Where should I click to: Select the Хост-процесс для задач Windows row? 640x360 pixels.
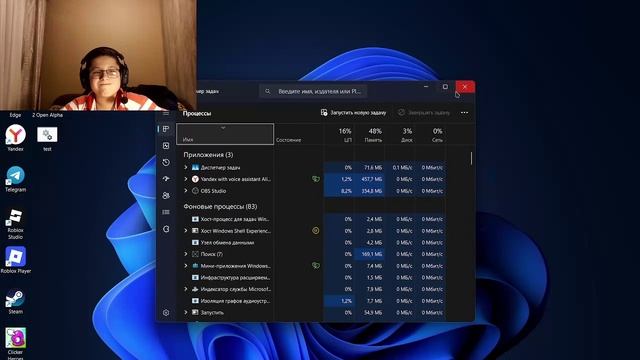click(x=311, y=219)
